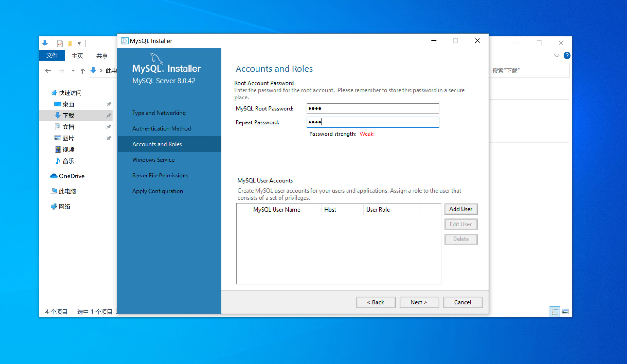The height and width of the screenshot is (364, 627).
Task: Open the 共享 ribbon tab
Action: (x=102, y=56)
